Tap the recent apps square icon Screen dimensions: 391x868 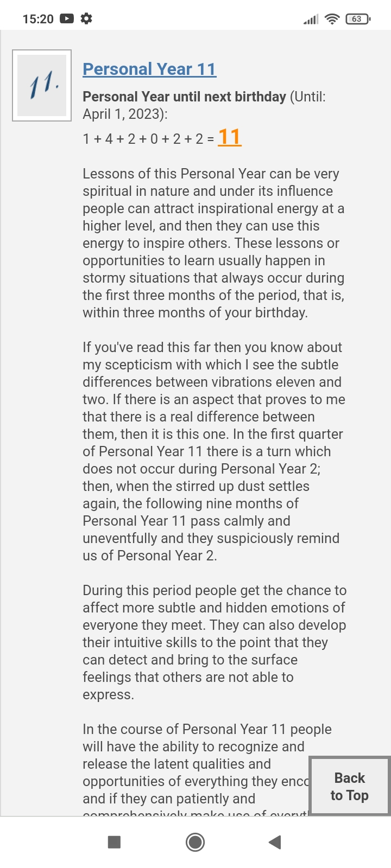point(114,842)
